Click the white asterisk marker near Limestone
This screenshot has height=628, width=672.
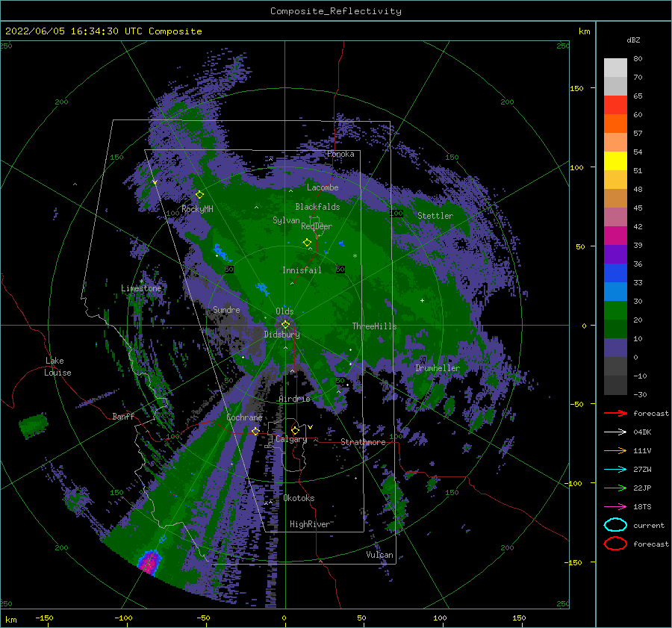tap(141, 282)
